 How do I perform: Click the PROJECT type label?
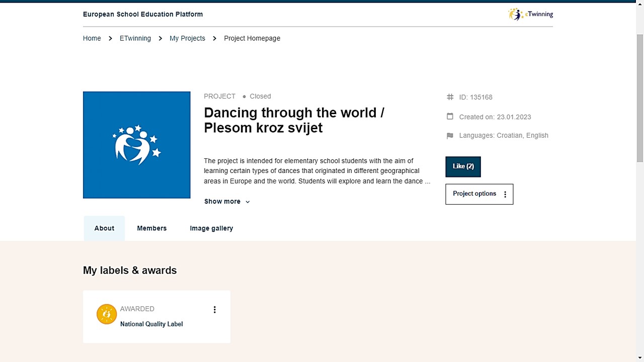(x=219, y=96)
